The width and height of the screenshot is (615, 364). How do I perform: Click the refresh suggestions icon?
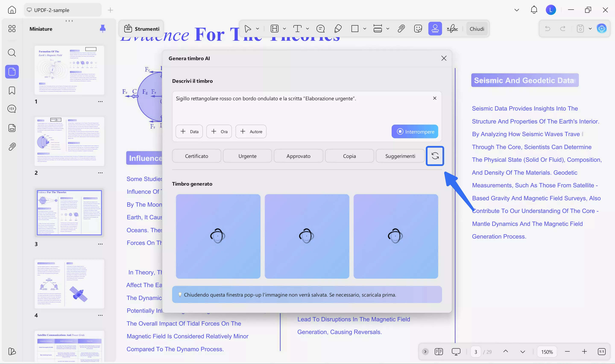pyautogui.click(x=435, y=156)
